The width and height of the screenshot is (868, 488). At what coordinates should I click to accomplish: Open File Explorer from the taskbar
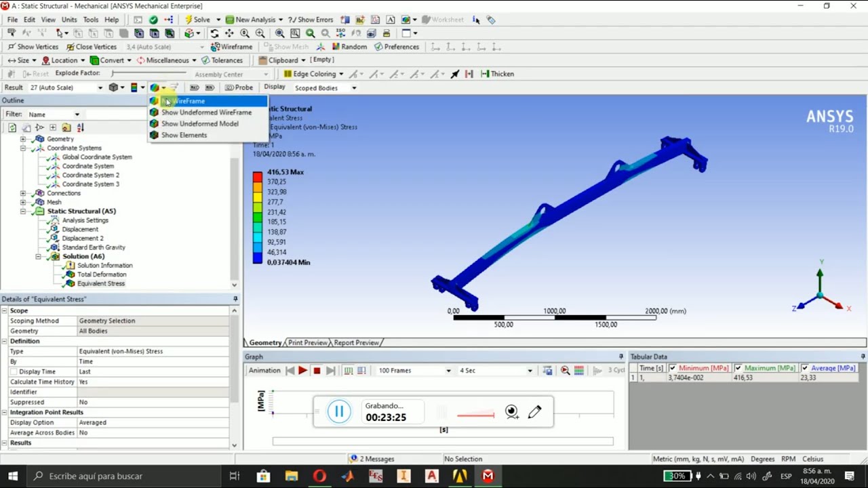[292, 476]
